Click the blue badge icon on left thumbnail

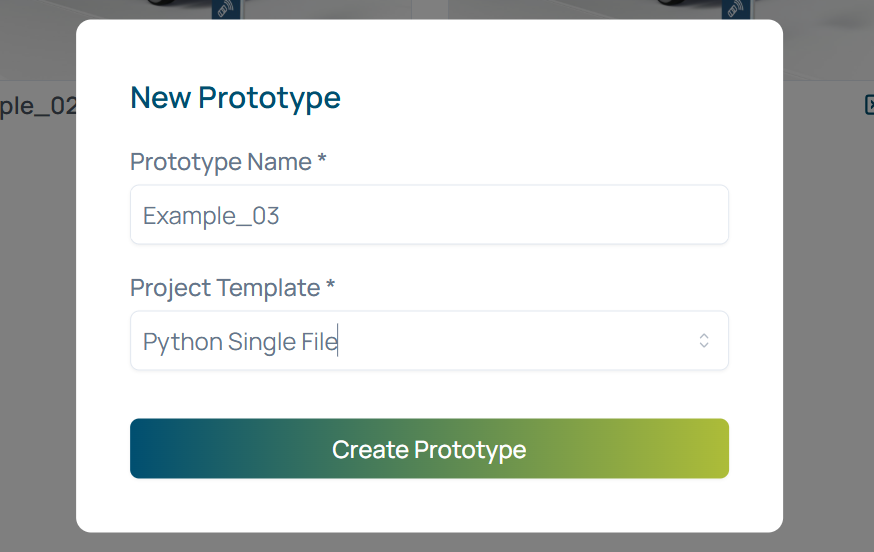224,10
